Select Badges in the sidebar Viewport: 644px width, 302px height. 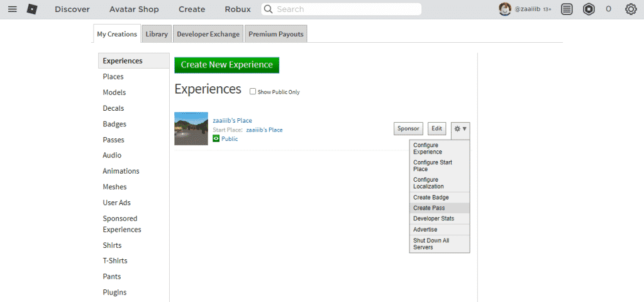pyautogui.click(x=114, y=124)
